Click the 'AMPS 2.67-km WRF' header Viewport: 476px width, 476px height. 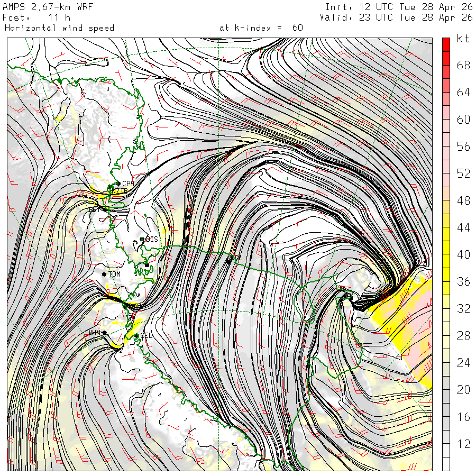(x=48, y=7)
